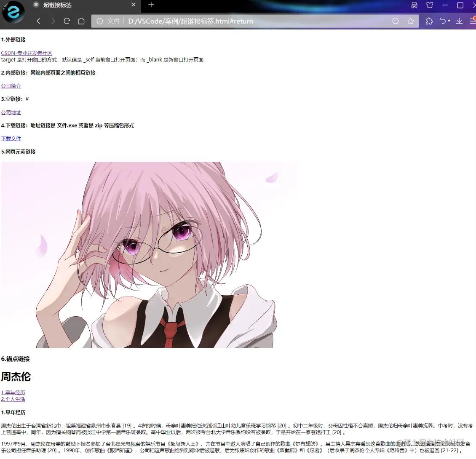Screen dimensions: 476x459
Task: Click the 公司简介 internal link
Action: 11,86
